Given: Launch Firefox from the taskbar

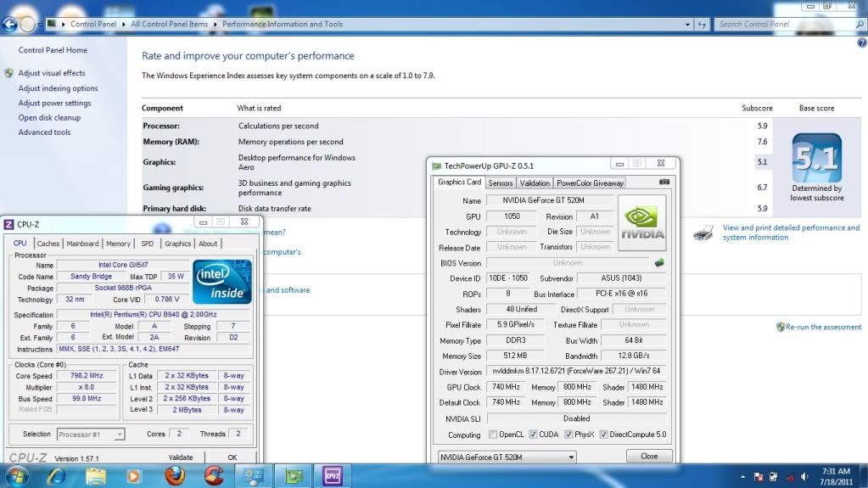Looking at the screenshot, I should point(175,476).
